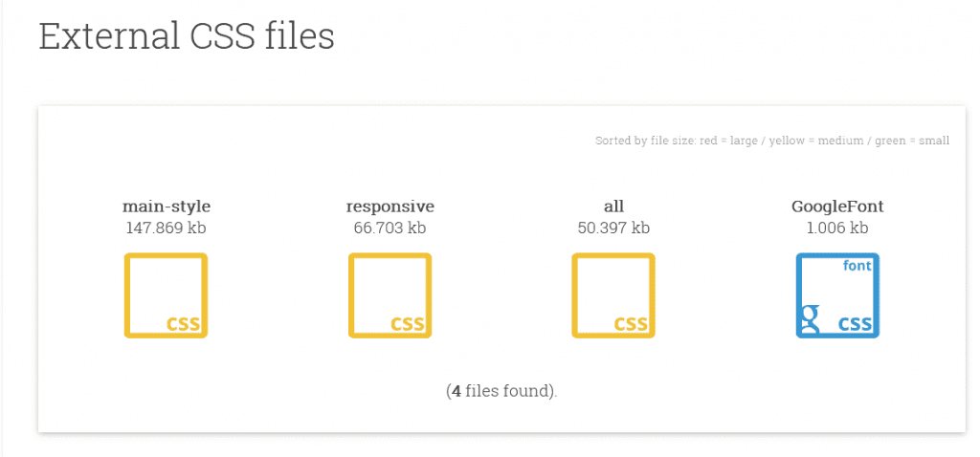Click the 4 files found text
This screenshot has height=457, width=980.
(501, 391)
